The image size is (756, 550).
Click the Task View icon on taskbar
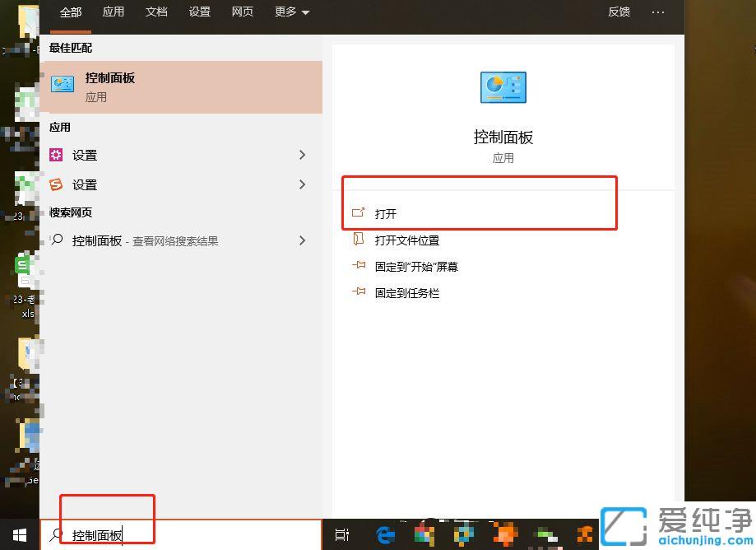(x=342, y=535)
